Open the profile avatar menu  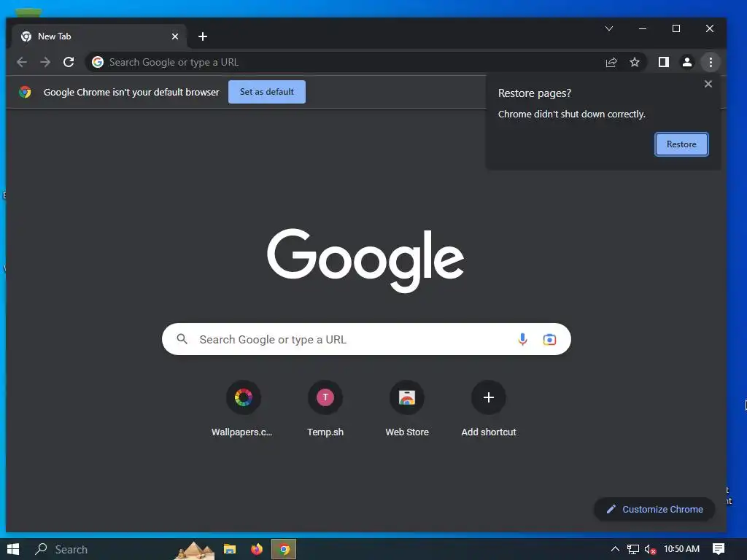(687, 63)
